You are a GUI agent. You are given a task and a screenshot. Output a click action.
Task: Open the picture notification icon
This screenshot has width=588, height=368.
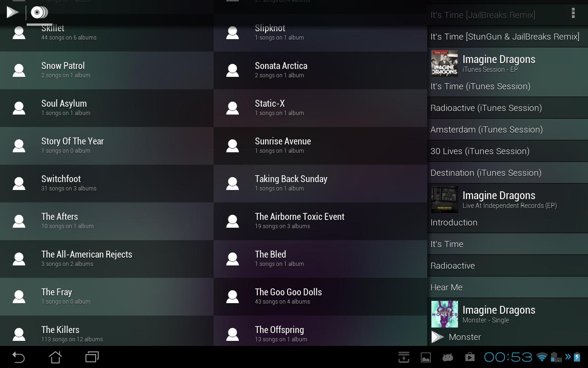(426, 357)
